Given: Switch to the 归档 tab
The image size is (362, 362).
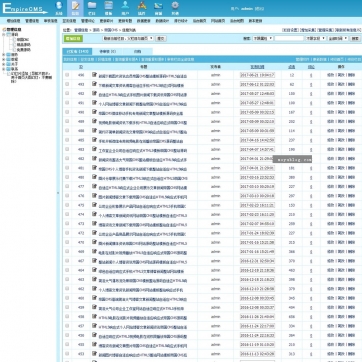Looking at the screenshot, I should point(137,52).
